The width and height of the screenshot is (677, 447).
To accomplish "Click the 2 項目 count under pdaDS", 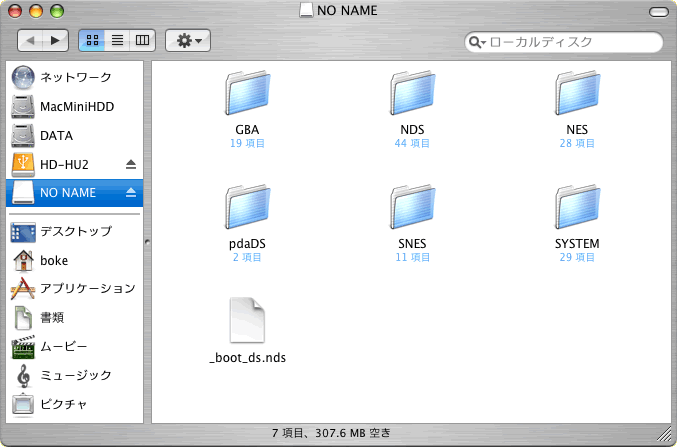I will pyautogui.click(x=247, y=258).
